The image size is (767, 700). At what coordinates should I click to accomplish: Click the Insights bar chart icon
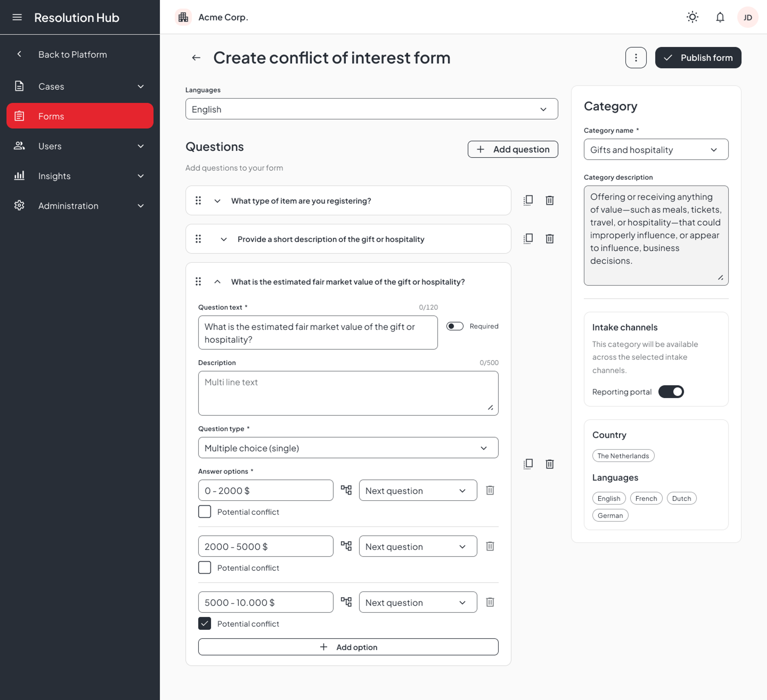[x=19, y=176]
